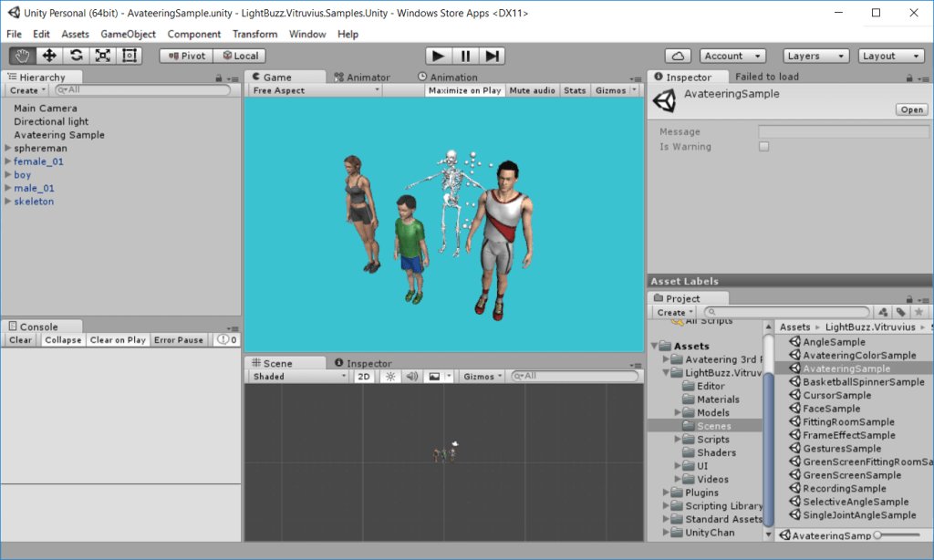Select FaceSample scene asset
The image size is (934, 560).
coord(825,409)
